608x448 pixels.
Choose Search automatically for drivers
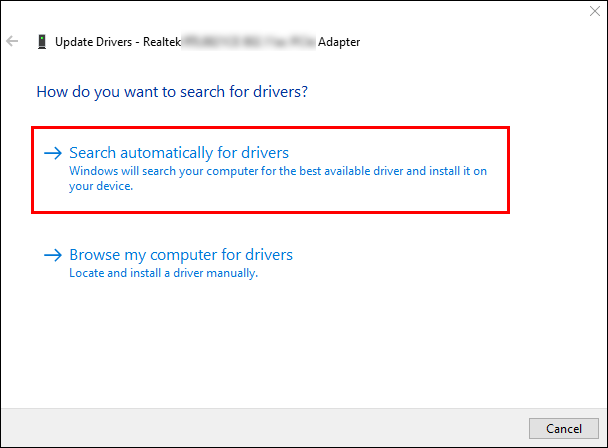click(178, 153)
